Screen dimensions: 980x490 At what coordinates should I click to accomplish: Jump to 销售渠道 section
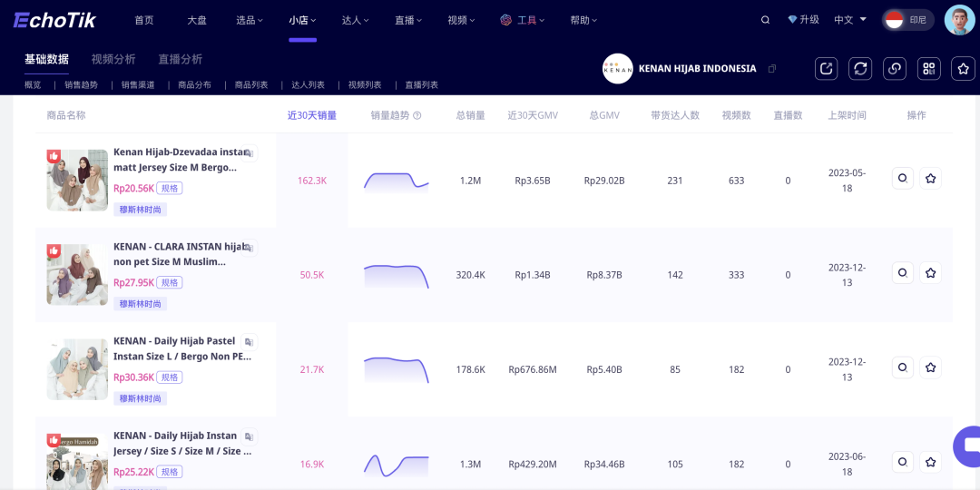tap(138, 85)
